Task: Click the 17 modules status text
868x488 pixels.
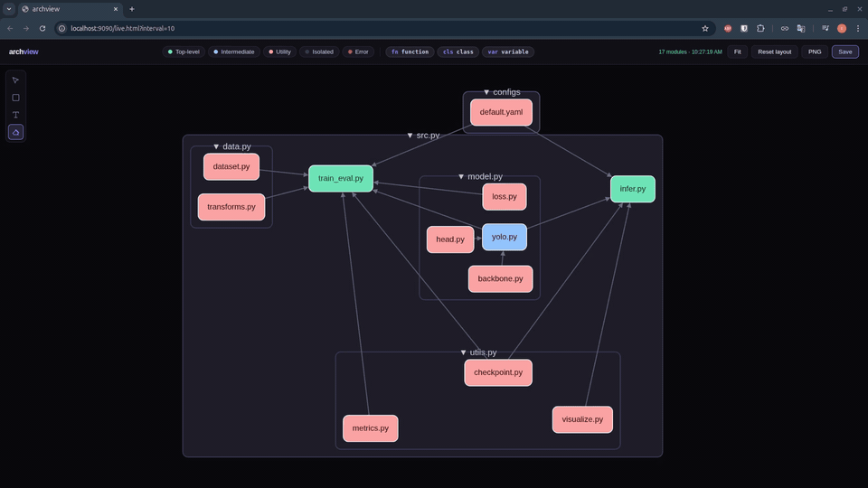Action: click(x=690, y=52)
